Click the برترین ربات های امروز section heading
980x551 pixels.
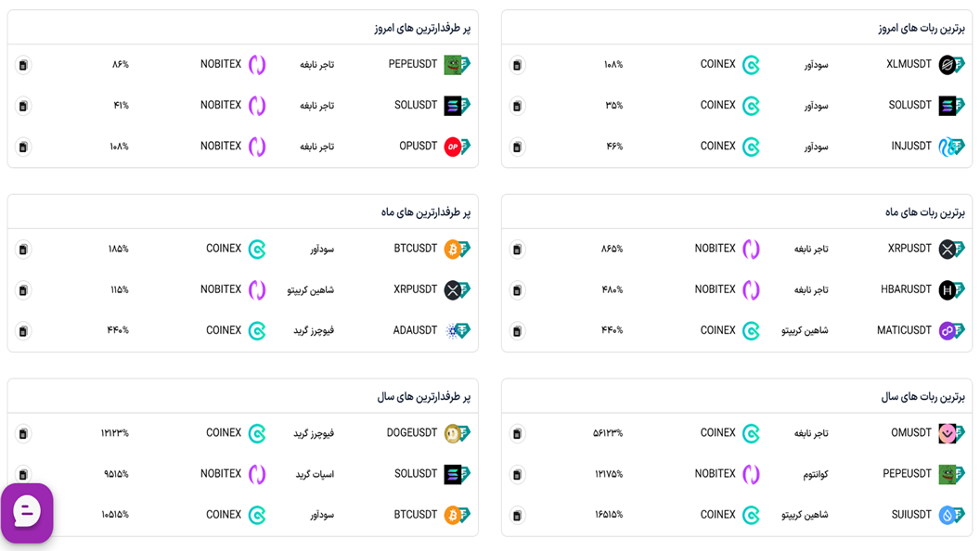pyautogui.click(x=922, y=28)
